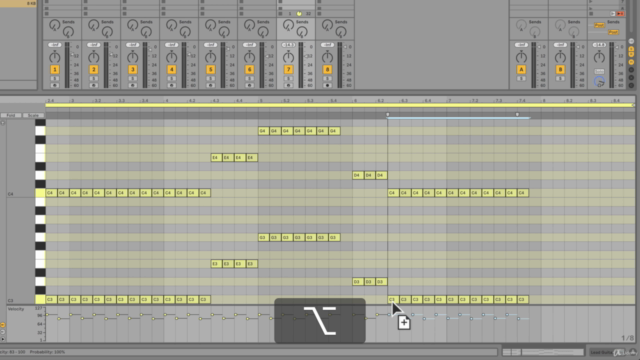640x360 pixels.
Task: Click track 3 pan knob
Action: click(x=133, y=57)
